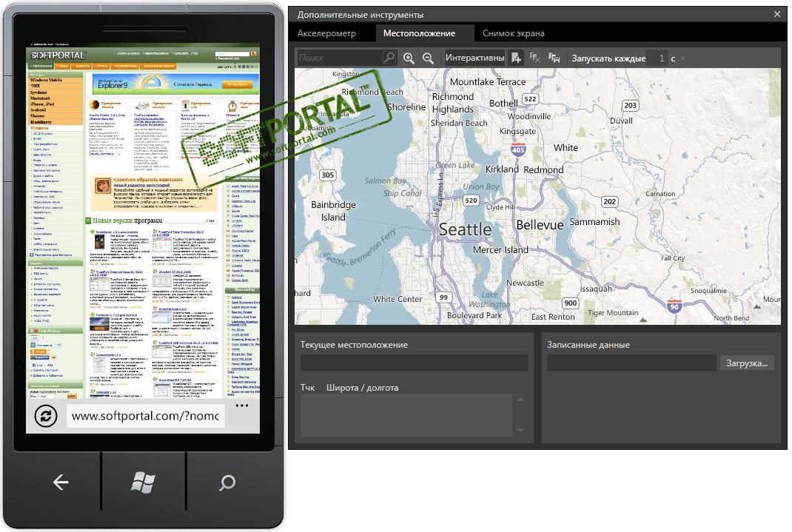The image size is (792, 532).
Task: Close the Дополнительные инструменты window
Action: pyautogui.click(x=777, y=14)
